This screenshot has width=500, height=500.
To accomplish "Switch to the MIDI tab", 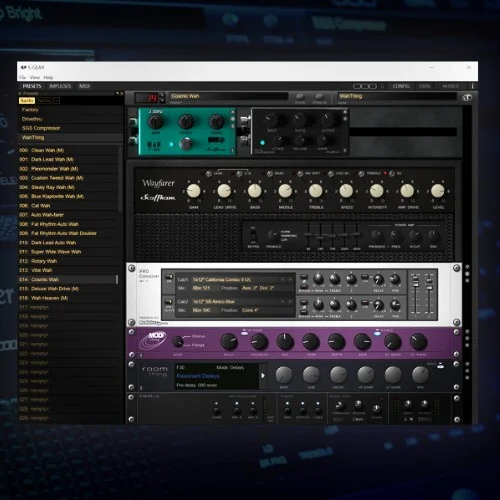I will [x=84, y=86].
